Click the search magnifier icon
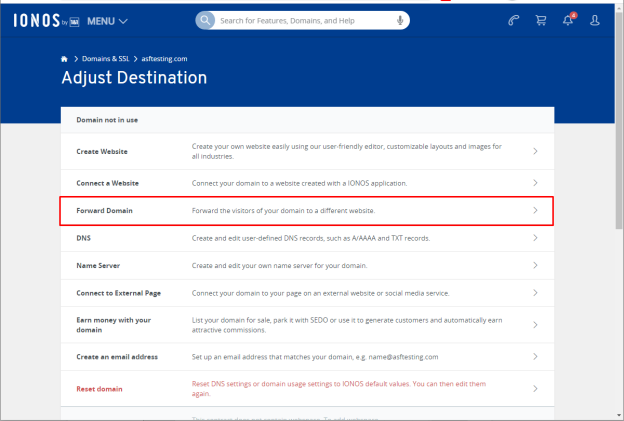The width and height of the screenshot is (624, 421). pyautogui.click(x=205, y=20)
